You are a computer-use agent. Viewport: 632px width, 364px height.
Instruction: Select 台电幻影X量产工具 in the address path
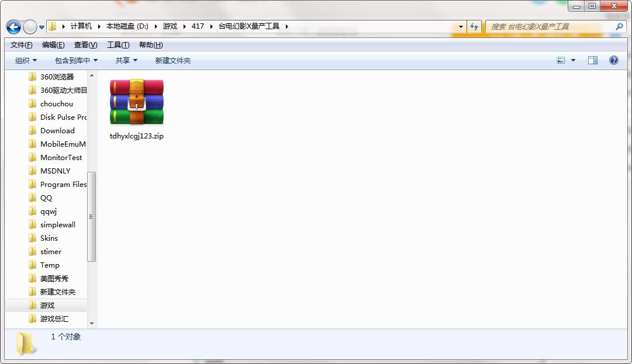tap(249, 26)
